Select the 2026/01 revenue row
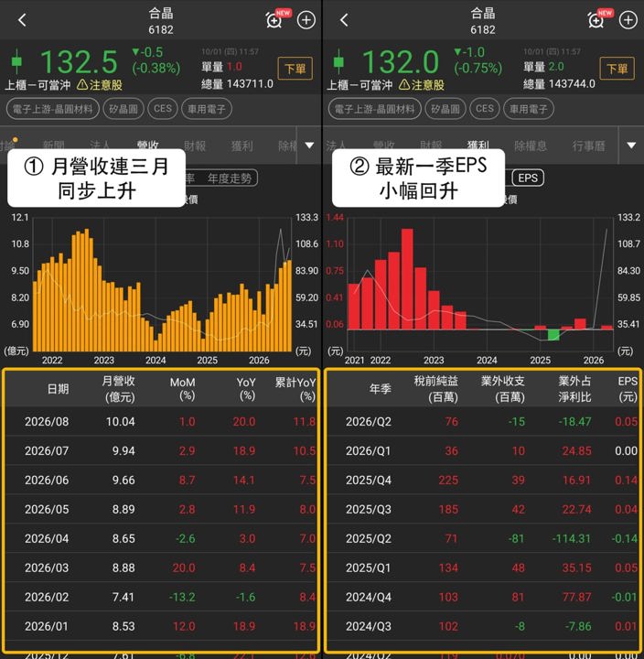Screen dimensions: 644x659 [161, 626]
